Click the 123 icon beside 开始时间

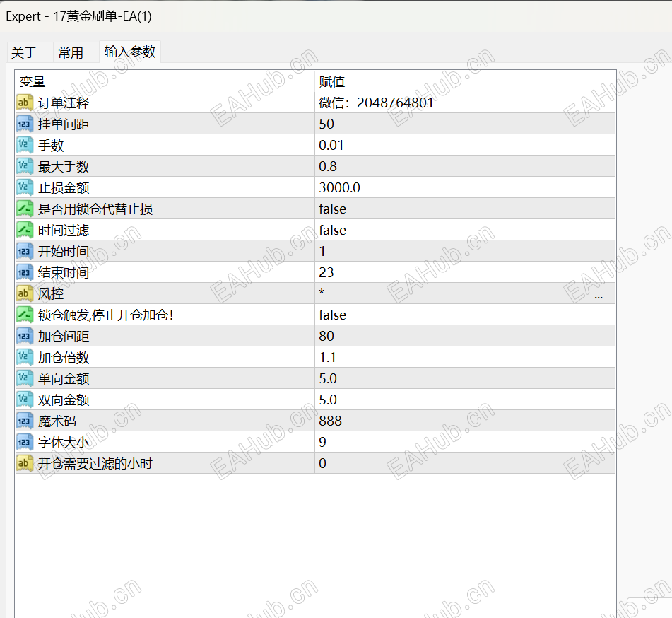pos(25,251)
